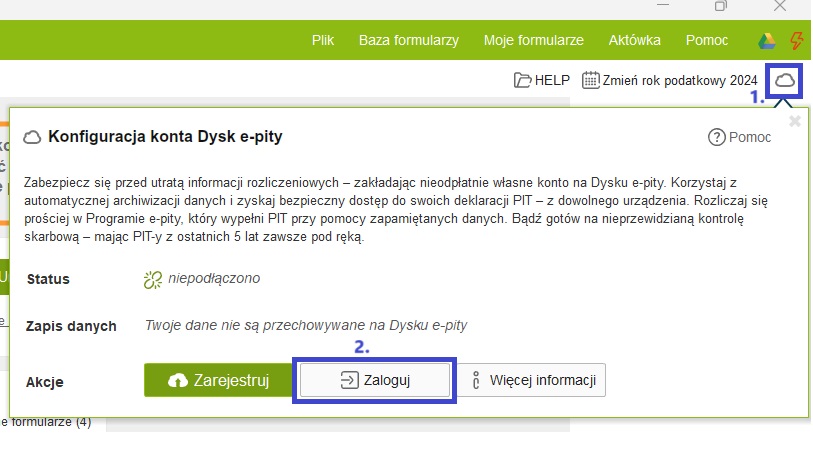
Task: Click the calendar icon to change tax year
Action: pos(590,80)
